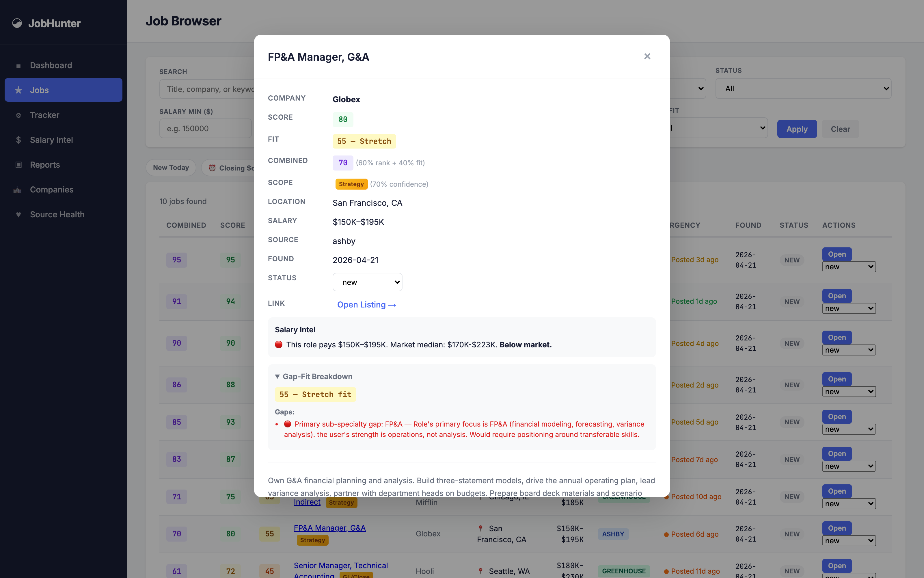Open the job posted 5d ago
Screen dimensions: 924x578
(x=837, y=417)
